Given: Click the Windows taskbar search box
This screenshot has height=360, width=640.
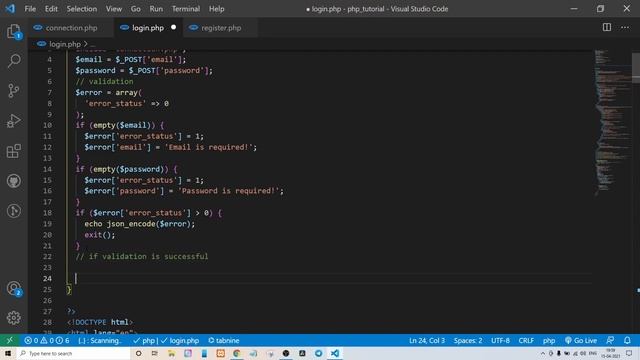Looking at the screenshot, I should click(x=73, y=353).
